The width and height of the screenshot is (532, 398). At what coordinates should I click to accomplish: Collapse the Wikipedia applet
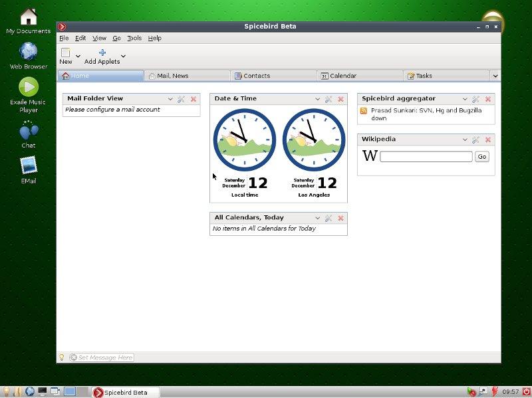click(x=465, y=140)
